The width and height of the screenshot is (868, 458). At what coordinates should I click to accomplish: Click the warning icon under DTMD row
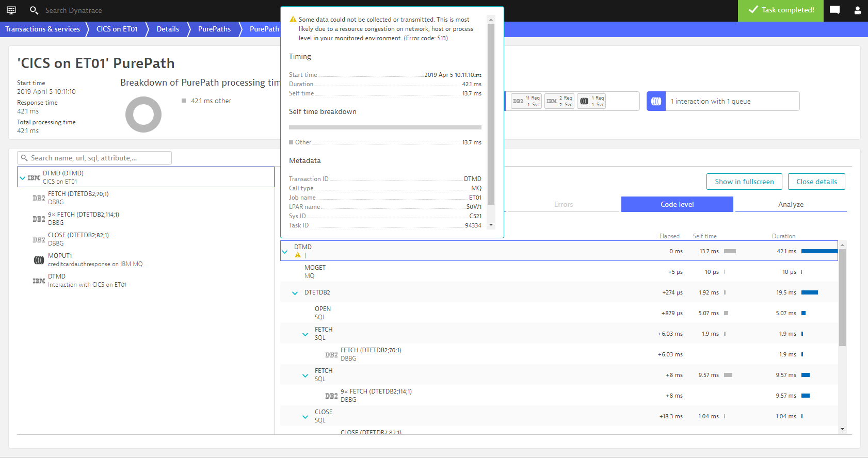(x=298, y=255)
